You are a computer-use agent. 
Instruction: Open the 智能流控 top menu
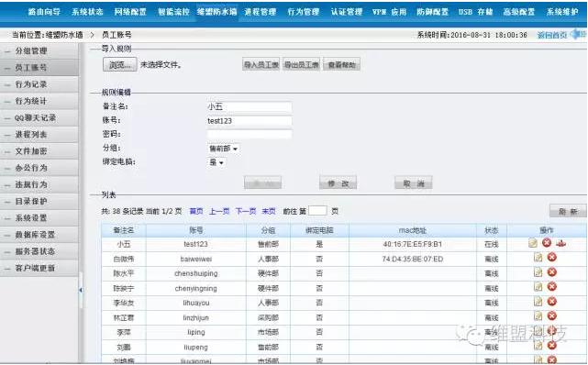point(173,12)
